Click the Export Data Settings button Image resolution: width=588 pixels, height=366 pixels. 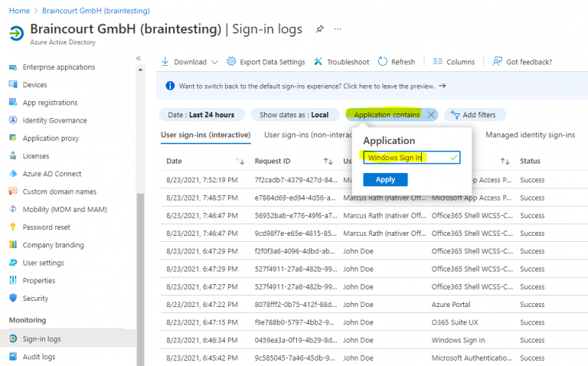point(266,61)
